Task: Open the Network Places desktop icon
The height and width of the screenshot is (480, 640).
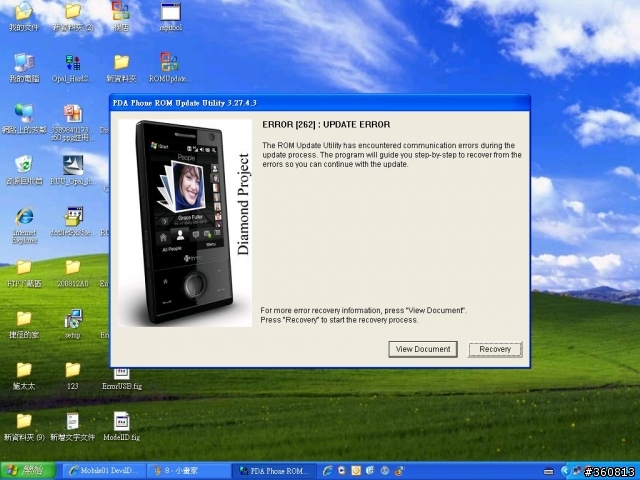Action: tap(23, 114)
